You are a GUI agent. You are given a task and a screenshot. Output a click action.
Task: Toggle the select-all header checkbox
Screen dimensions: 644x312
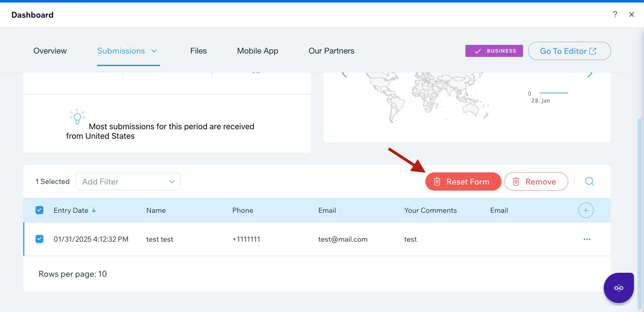[x=39, y=210]
